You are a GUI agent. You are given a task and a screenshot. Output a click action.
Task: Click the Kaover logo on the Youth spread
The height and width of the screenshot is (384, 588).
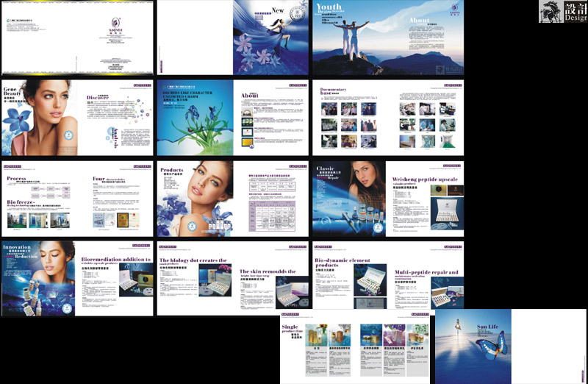pos(455,10)
